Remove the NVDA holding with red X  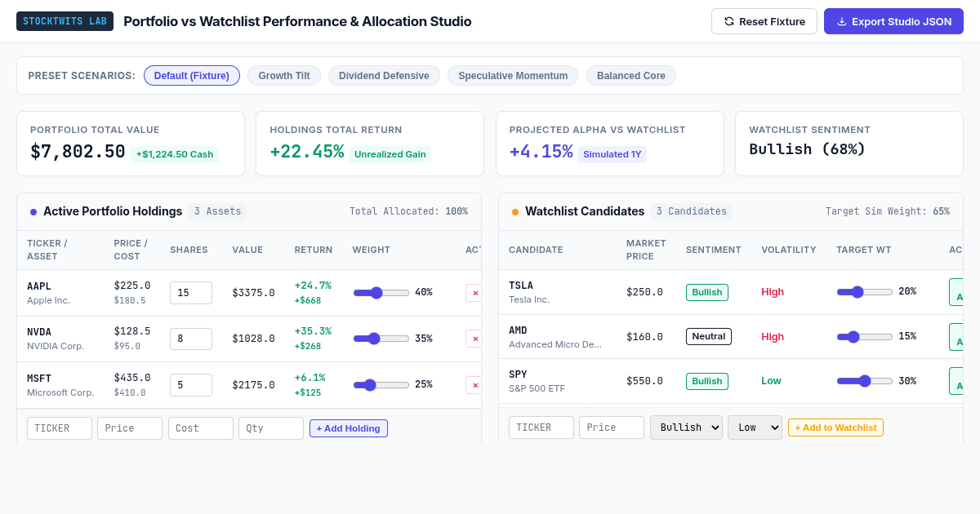[474, 339]
